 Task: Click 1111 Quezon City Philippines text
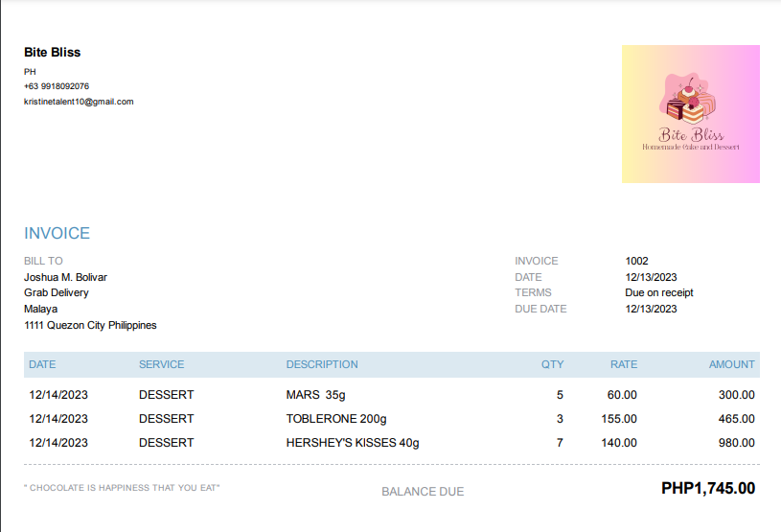90,325
